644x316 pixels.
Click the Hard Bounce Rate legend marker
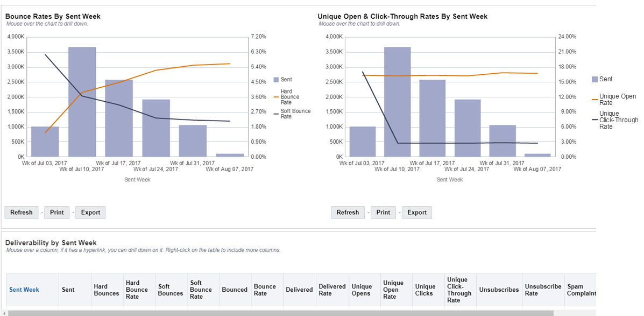[277, 96]
